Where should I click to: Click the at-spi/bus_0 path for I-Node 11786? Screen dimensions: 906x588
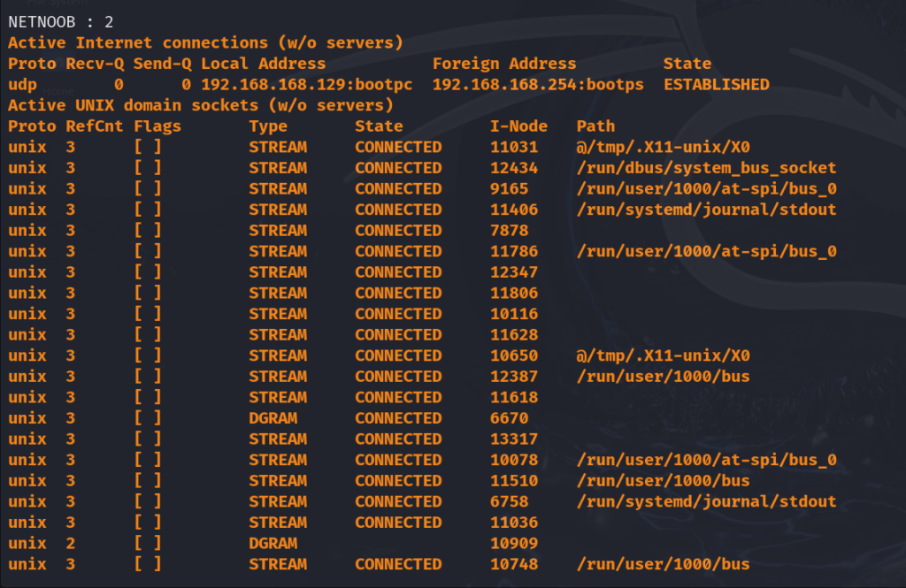(707, 251)
